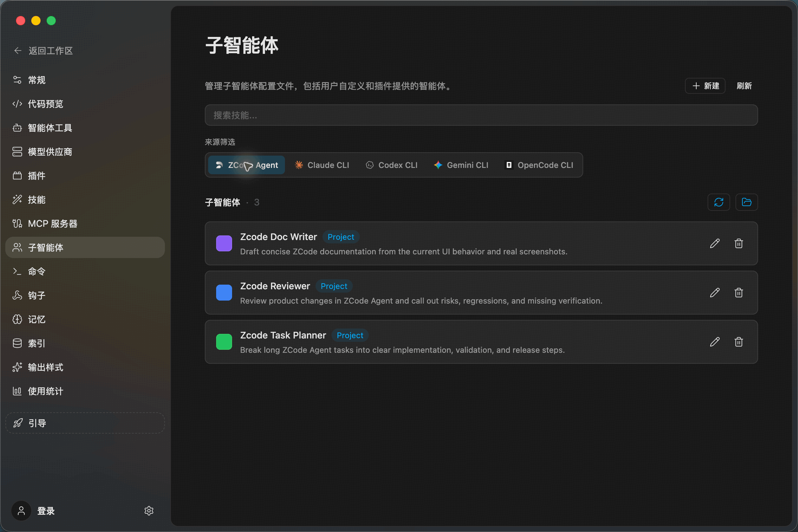Go back via 返回工作区 arrow
Image resolution: width=798 pixels, height=532 pixels.
coord(18,51)
